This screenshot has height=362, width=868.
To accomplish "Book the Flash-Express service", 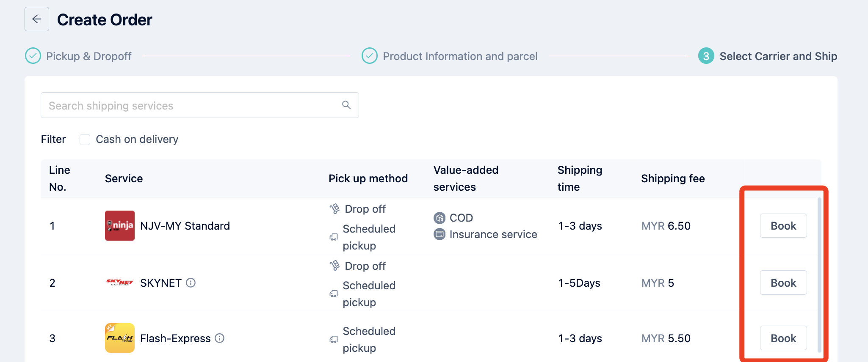I will 783,338.
